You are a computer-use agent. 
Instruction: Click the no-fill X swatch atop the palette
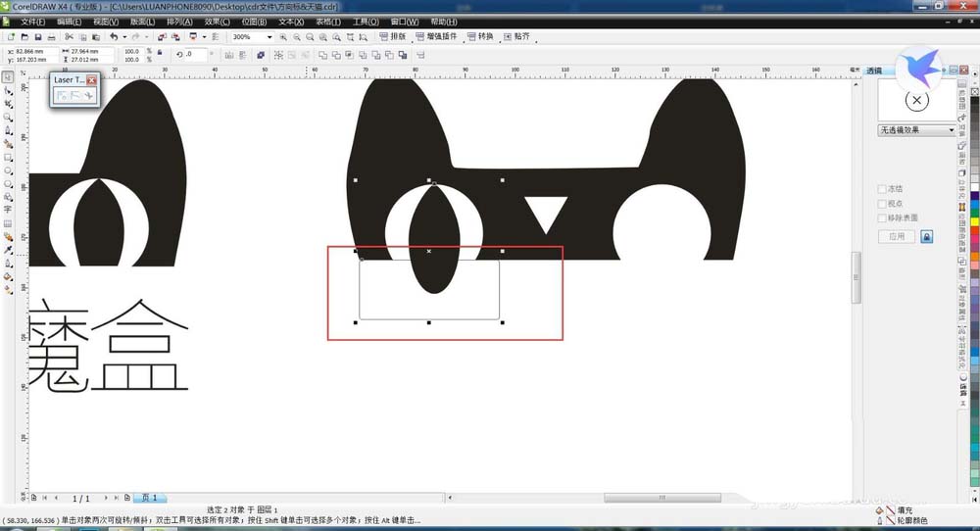click(x=974, y=91)
